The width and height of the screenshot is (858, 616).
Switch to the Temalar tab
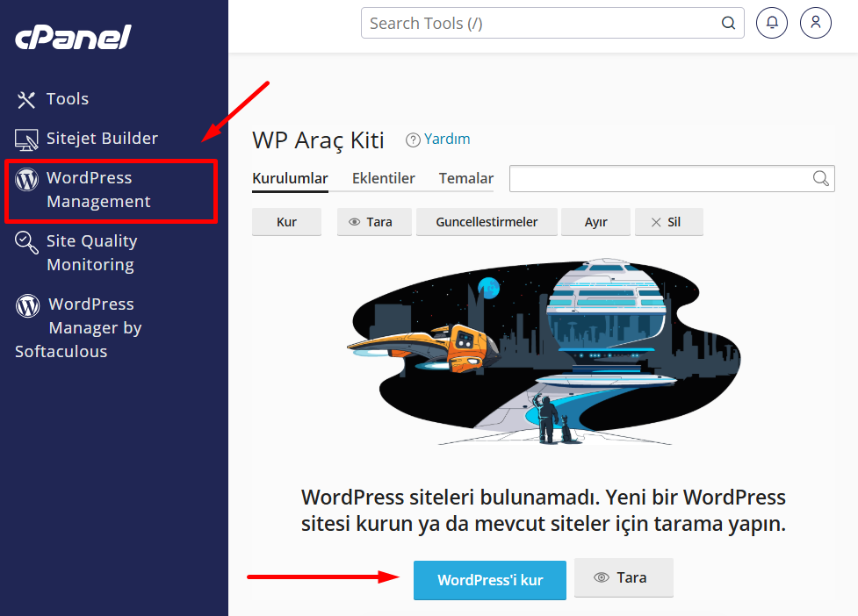point(466,179)
